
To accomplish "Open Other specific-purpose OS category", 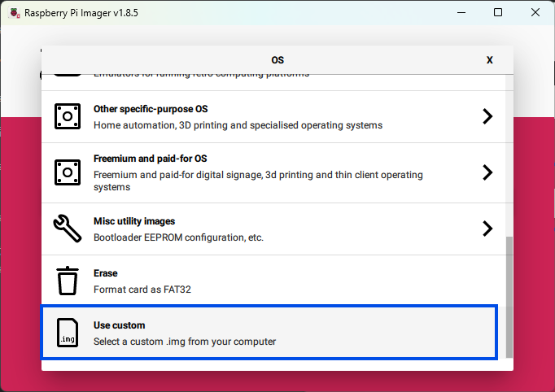I will coord(273,117).
